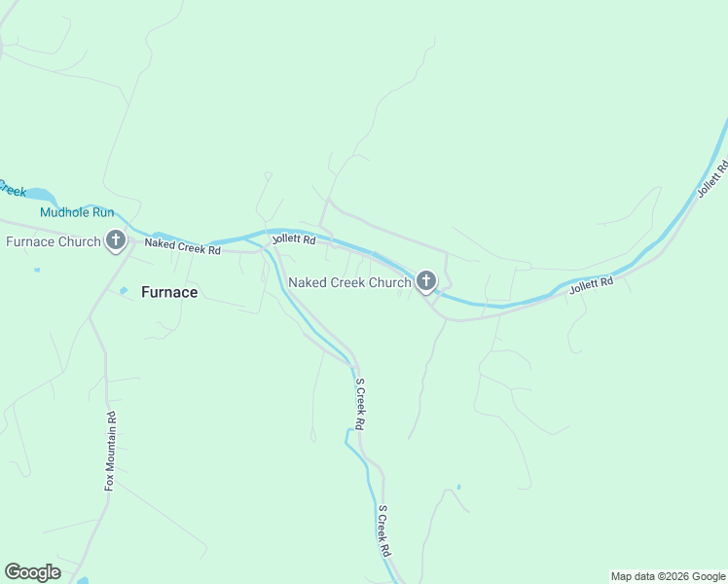728x584 pixels.
Task: Click the lower S Creek Rd label
Action: click(x=384, y=530)
